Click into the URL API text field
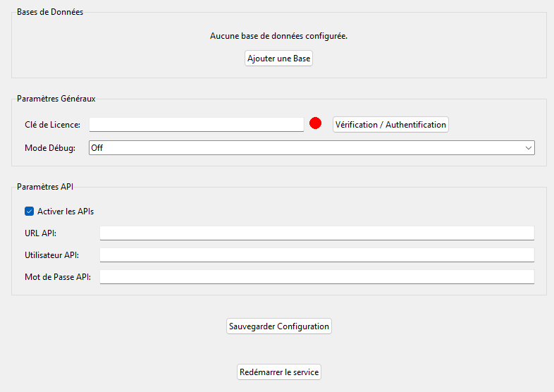Screen dimensions: 554x392 point(316,233)
